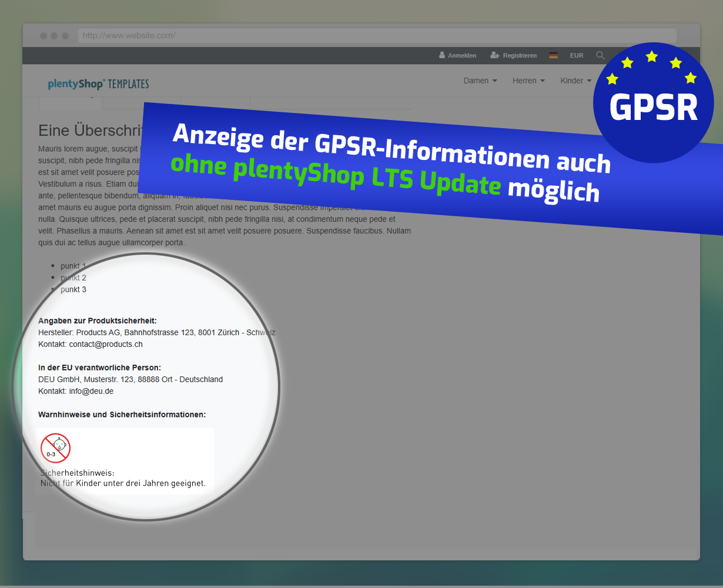This screenshot has width=723, height=588.
Task: Click info@deu.de contact text
Action: 91,391
